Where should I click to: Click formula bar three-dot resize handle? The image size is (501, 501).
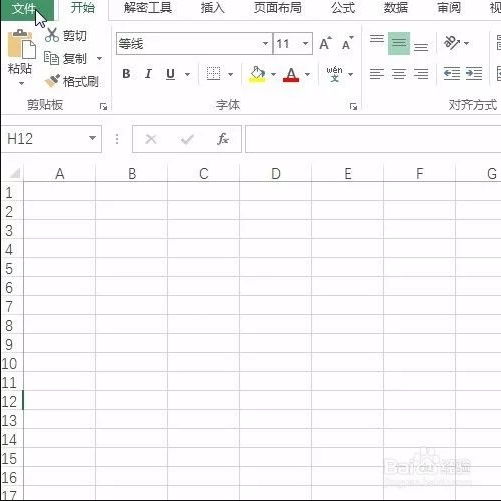[117, 139]
